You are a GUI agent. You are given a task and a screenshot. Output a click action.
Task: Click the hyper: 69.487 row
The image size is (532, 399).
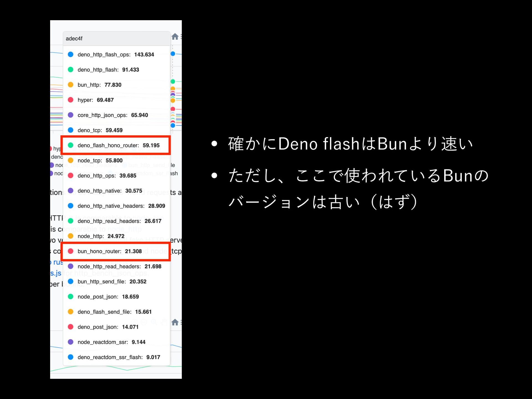(x=116, y=100)
